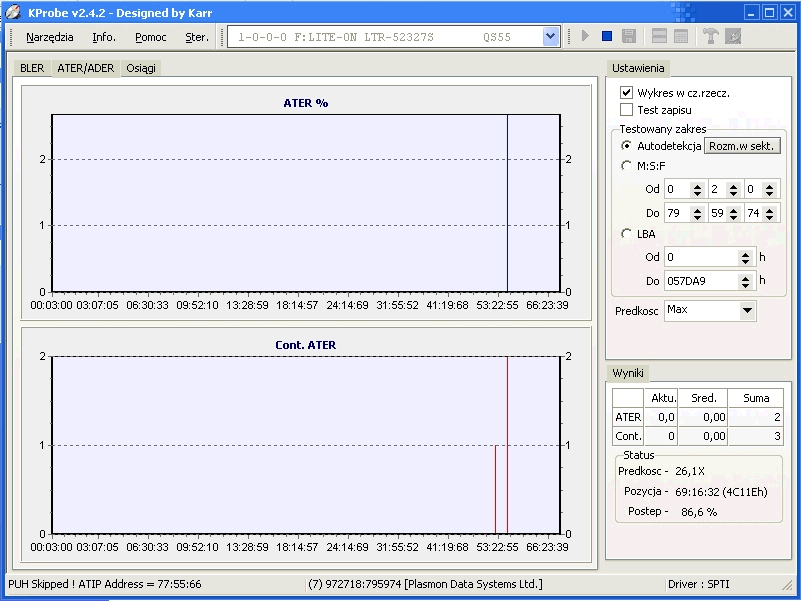Click the ATER Sred. cell showing 0,00

click(703, 417)
